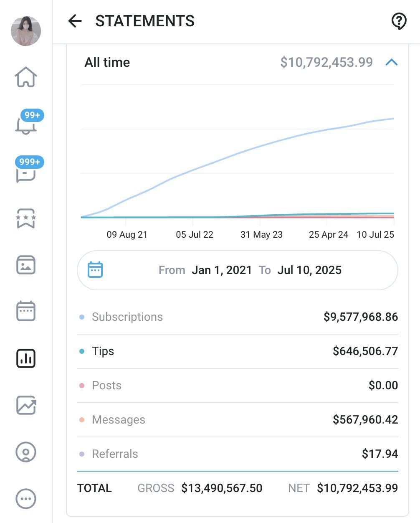Go back using the arrow on STATEMENTS
420x523 pixels.
[74, 21]
